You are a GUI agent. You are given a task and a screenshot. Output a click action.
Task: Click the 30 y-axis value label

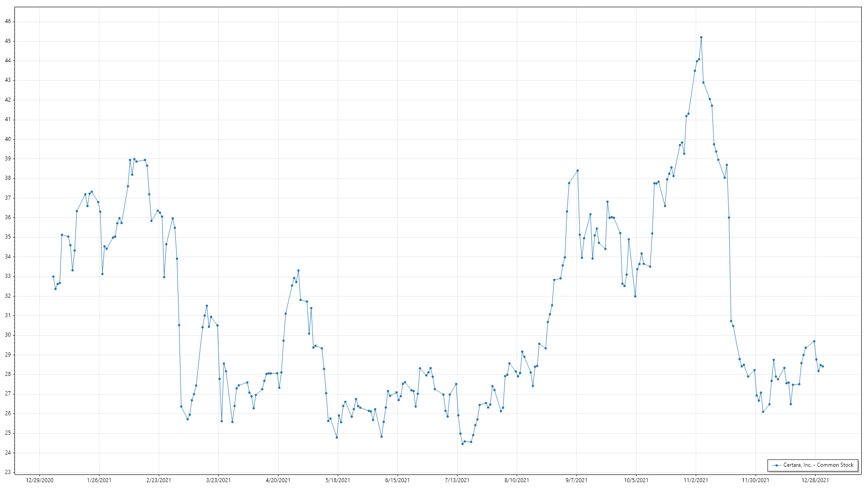coord(8,335)
